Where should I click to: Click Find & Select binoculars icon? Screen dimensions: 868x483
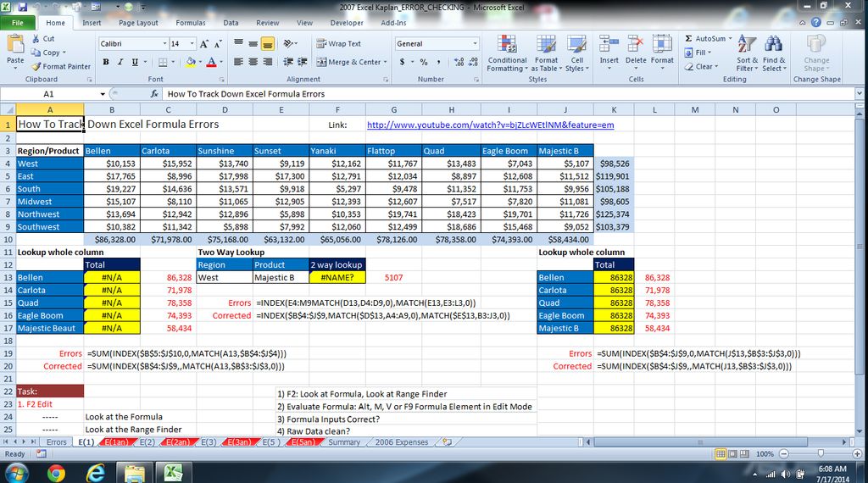pyautogui.click(x=773, y=44)
